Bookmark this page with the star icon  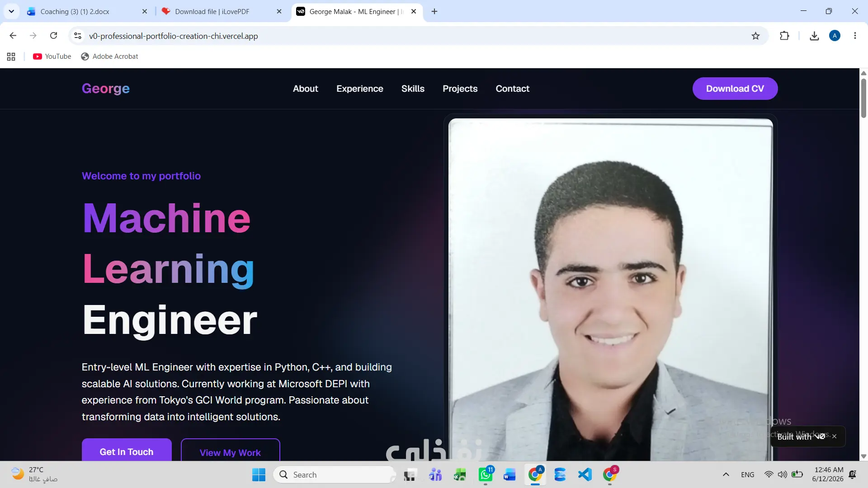tap(755, 36)
